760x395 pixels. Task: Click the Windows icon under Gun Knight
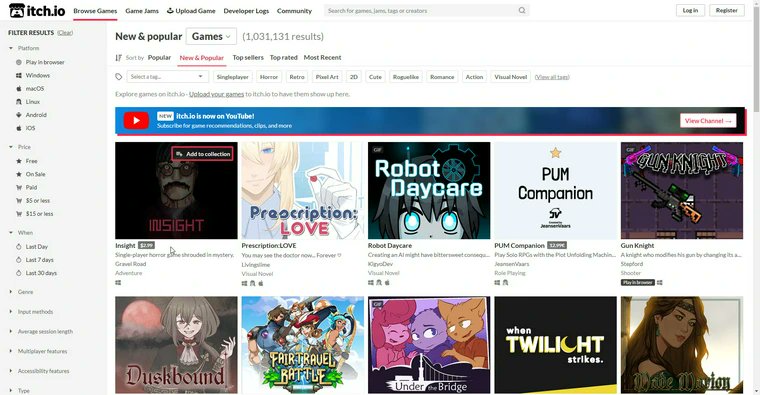pyautogui.click(x=660, y=283)
